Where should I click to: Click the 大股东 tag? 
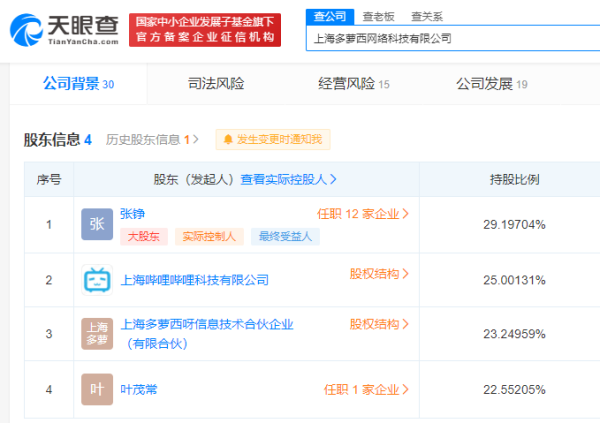point(144,237)
